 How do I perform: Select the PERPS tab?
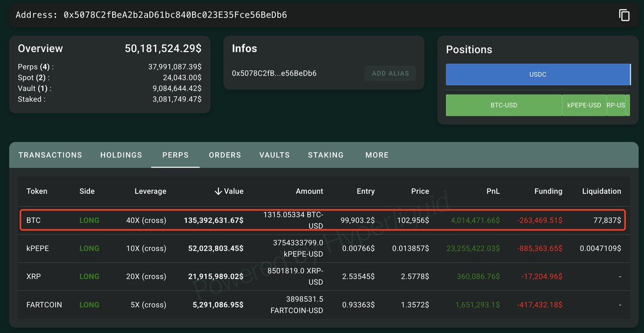(x=175, y=155)
